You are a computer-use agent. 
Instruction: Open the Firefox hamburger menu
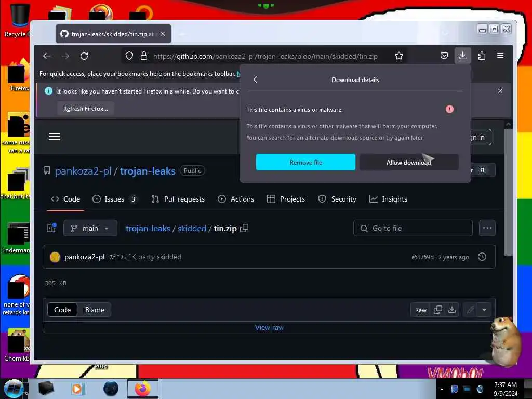pos(500,56)
